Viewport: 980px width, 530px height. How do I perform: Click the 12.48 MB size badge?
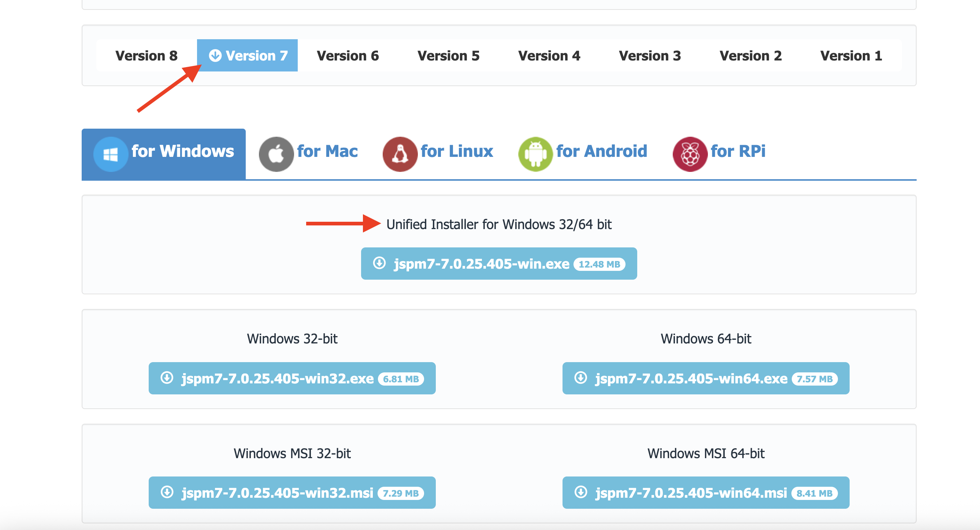click(599, 264)
